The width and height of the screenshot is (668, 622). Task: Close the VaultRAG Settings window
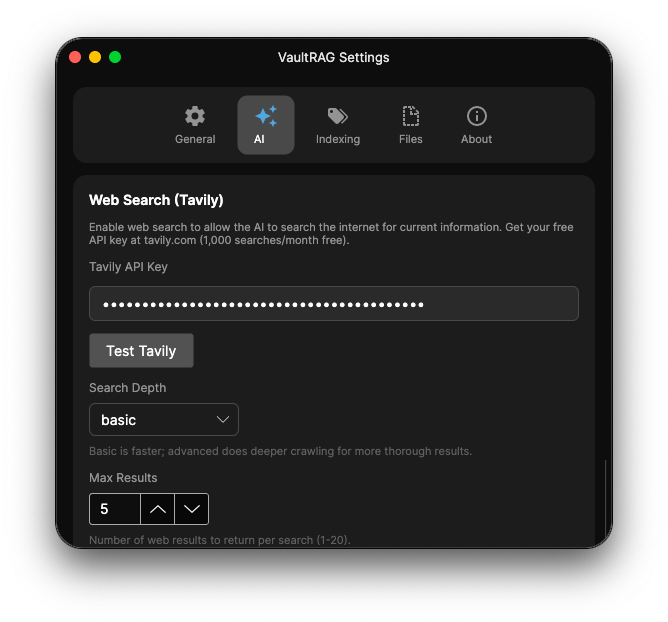(75, 57)
